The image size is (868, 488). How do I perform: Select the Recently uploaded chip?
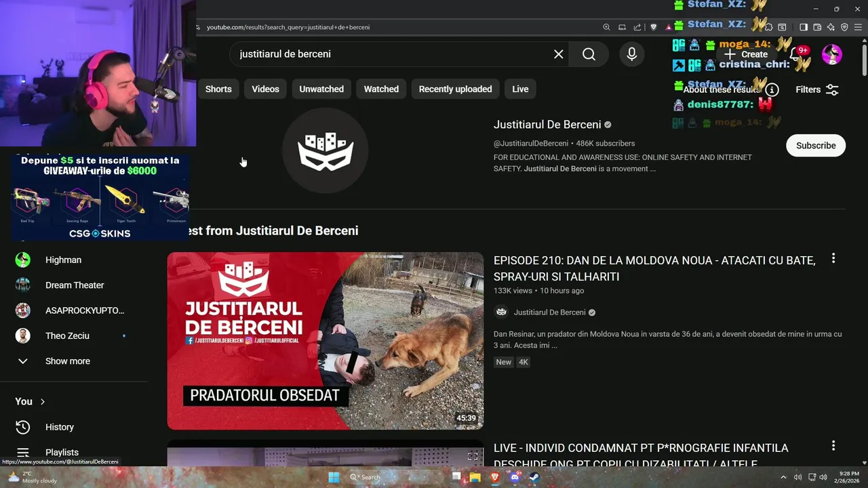[455, 89]
